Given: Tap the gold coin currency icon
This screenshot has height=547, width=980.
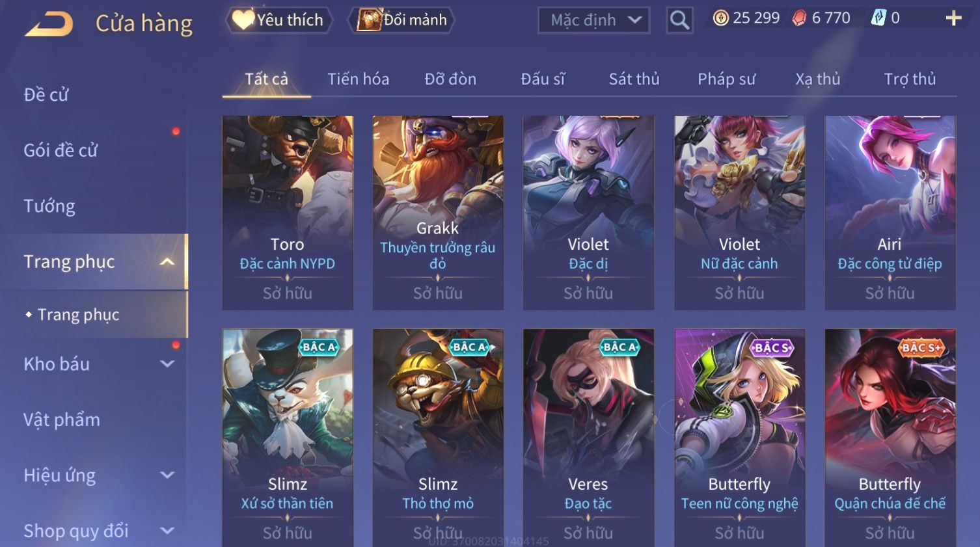Looking at the screenshot, I should pos(720,18).
